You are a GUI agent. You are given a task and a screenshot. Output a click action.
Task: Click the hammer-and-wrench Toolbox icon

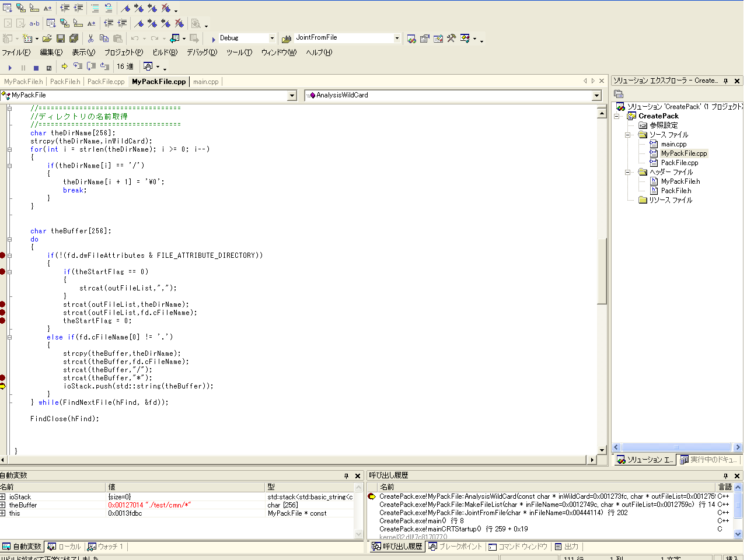[452, 38]
